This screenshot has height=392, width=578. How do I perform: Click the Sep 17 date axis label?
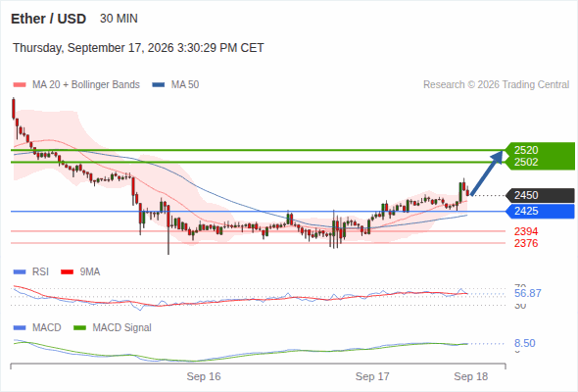point(372,376)
